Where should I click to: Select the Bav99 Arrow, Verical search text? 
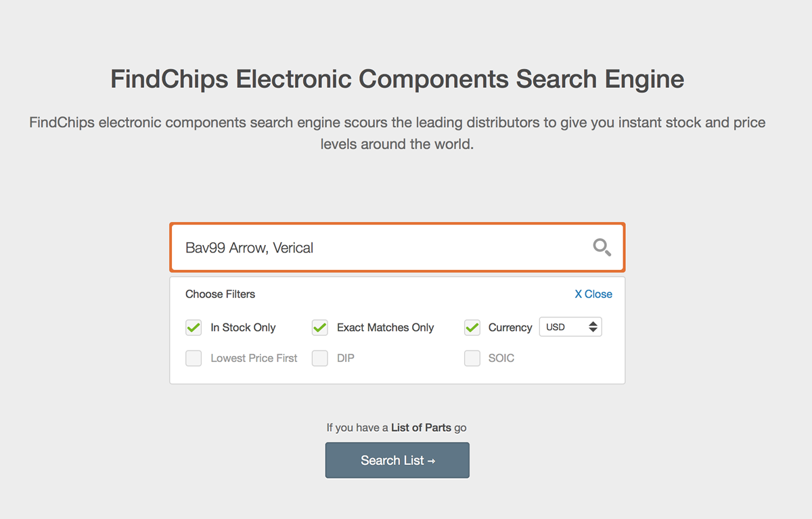coord(249,248)
